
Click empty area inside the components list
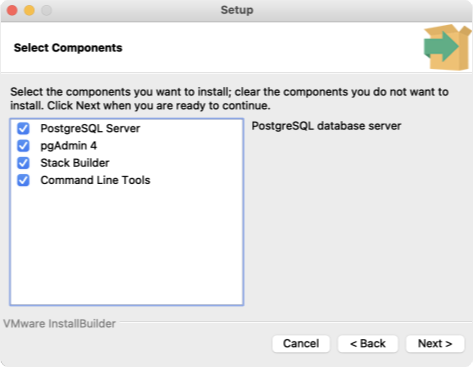(127, 247)
